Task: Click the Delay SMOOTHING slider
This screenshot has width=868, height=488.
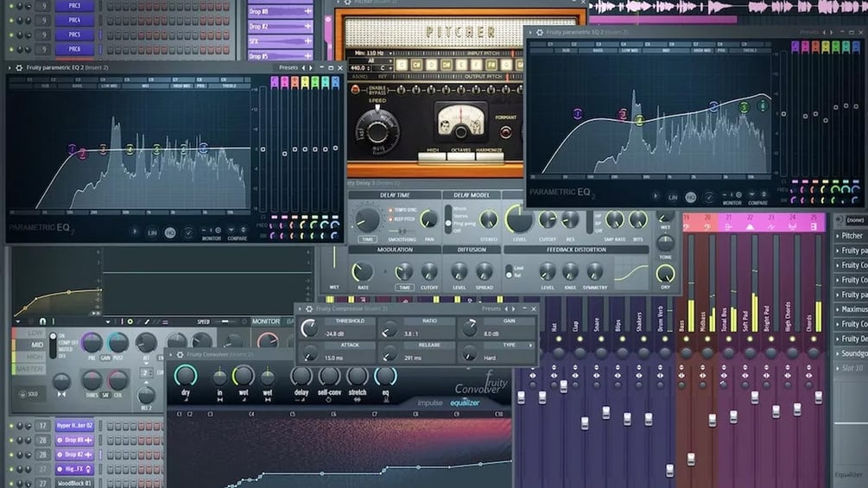Action: tap(402, 231)
